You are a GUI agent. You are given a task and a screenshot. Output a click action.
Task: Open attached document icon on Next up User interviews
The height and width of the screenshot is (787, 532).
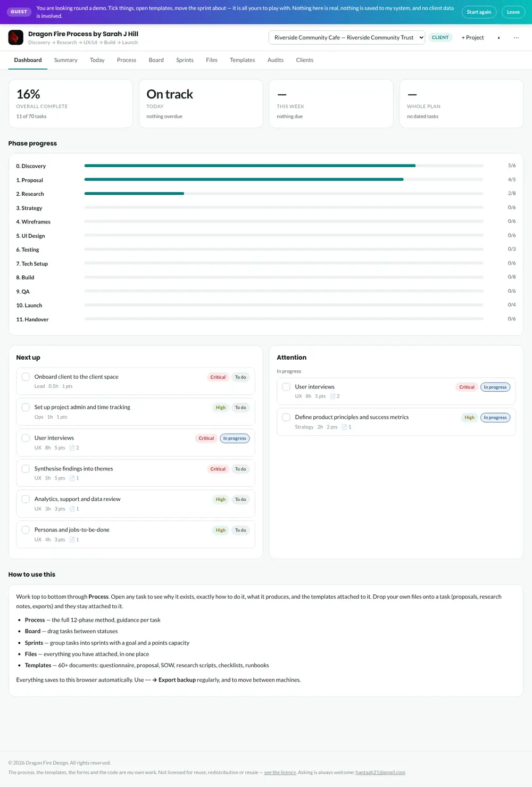coord(72,448)
